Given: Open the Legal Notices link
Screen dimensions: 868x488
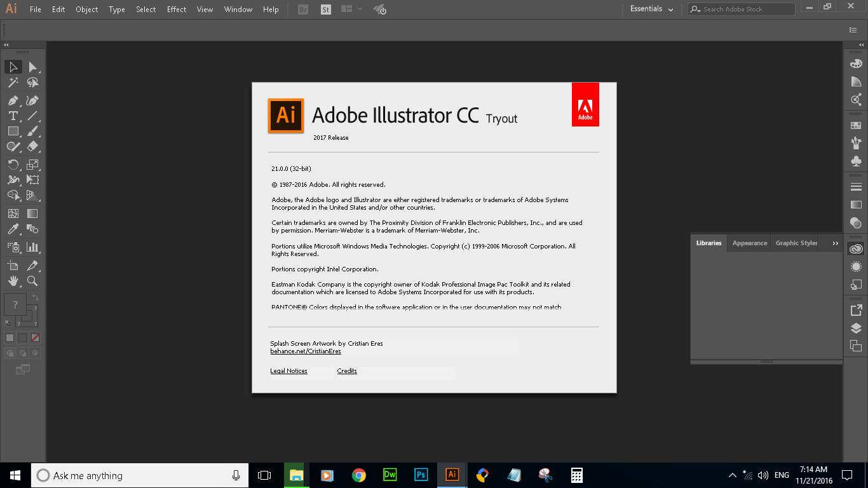Looking at the screenshot, I should point(288,371).
